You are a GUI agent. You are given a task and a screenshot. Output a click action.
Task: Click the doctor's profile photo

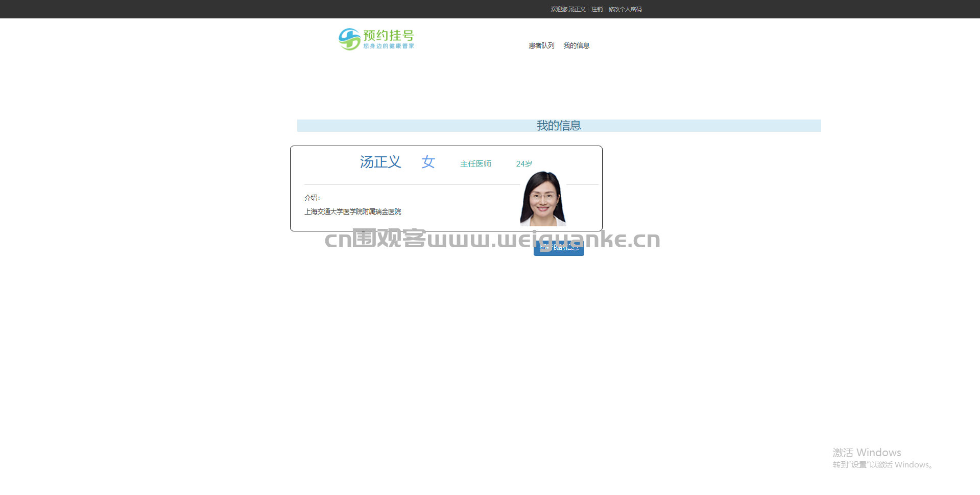tap(543, 199)
